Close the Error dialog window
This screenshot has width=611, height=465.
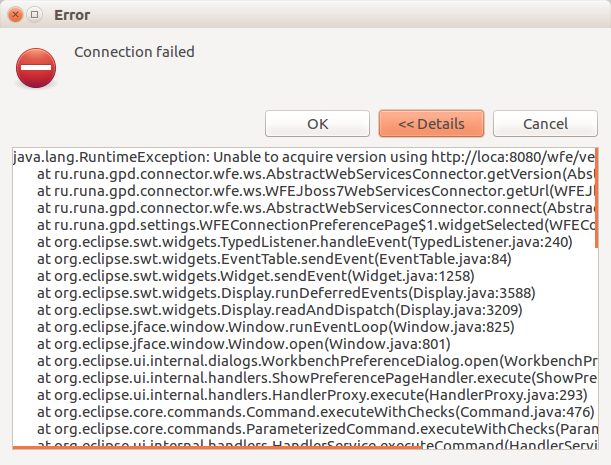[x=14, y=15]
